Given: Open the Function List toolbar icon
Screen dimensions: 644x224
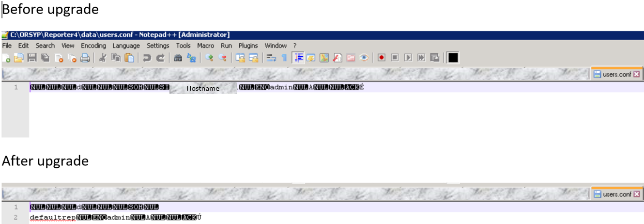Looking at the screenshot, I should 337,58.
